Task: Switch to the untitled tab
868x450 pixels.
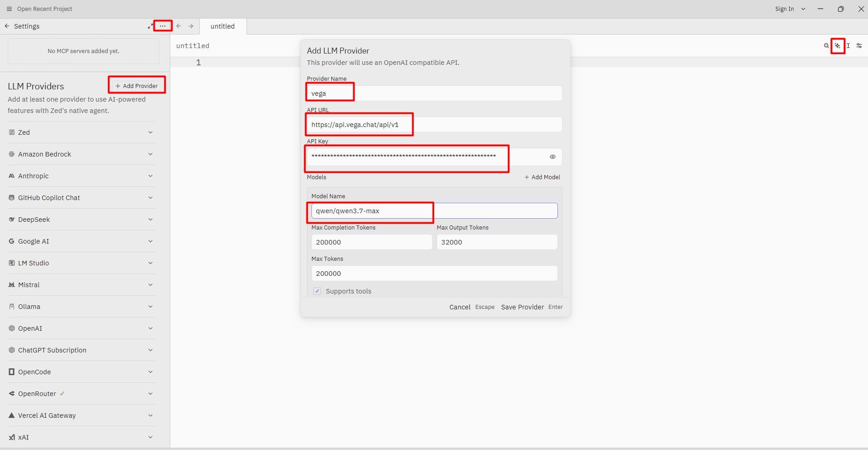Action: 222,26
